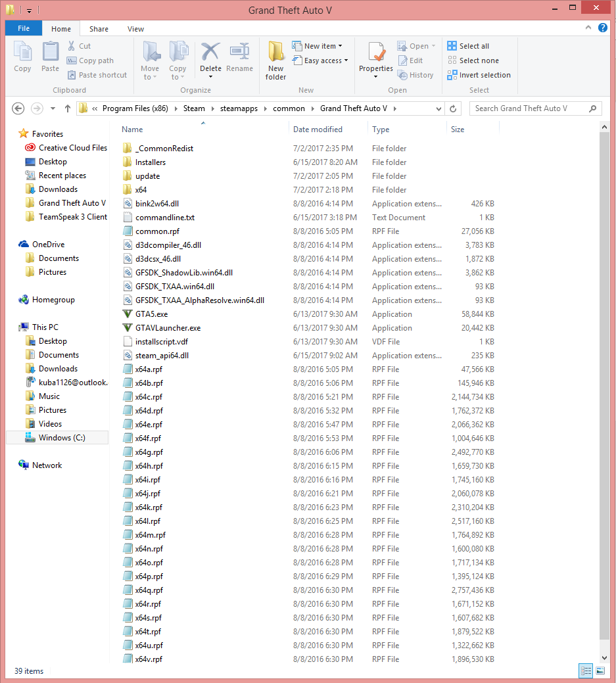Viewport: 616px width, 683px height.
Task: Click Paste shortcut in the ribbon
Action: click(x=97, y=75)
